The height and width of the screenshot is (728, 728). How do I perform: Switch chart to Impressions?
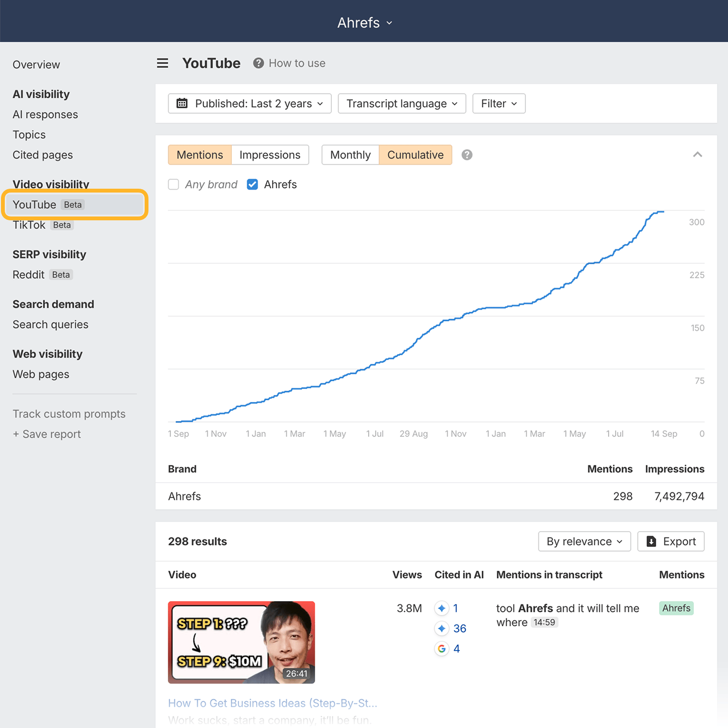point(270,155)
